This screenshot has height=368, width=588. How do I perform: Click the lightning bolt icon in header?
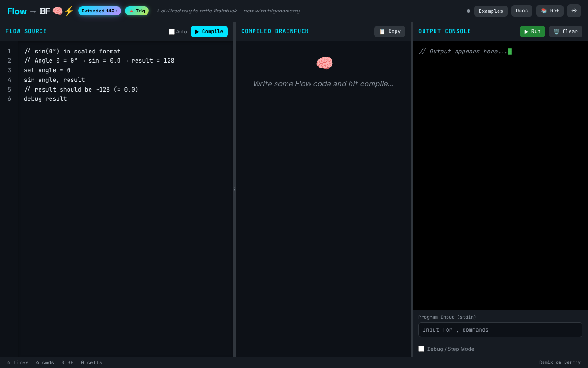coord(69,11)
